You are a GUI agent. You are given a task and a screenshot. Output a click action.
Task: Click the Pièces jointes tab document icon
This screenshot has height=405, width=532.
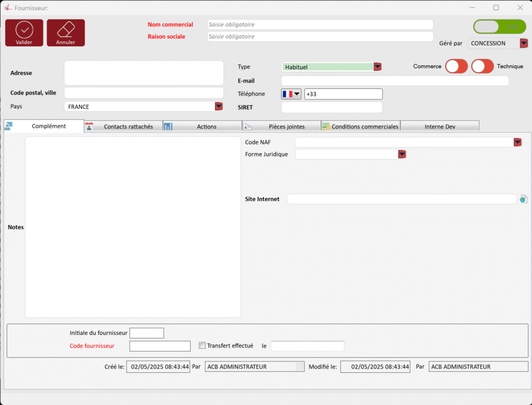247,126
